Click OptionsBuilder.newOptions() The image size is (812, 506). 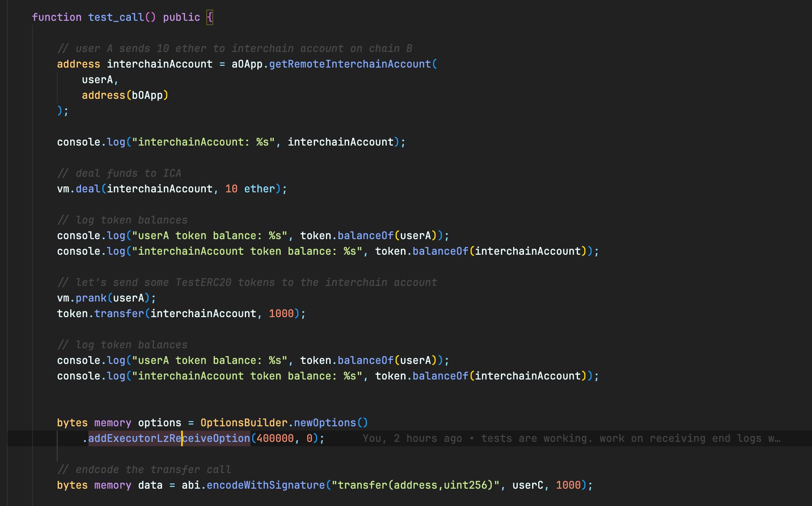[284, 423]
